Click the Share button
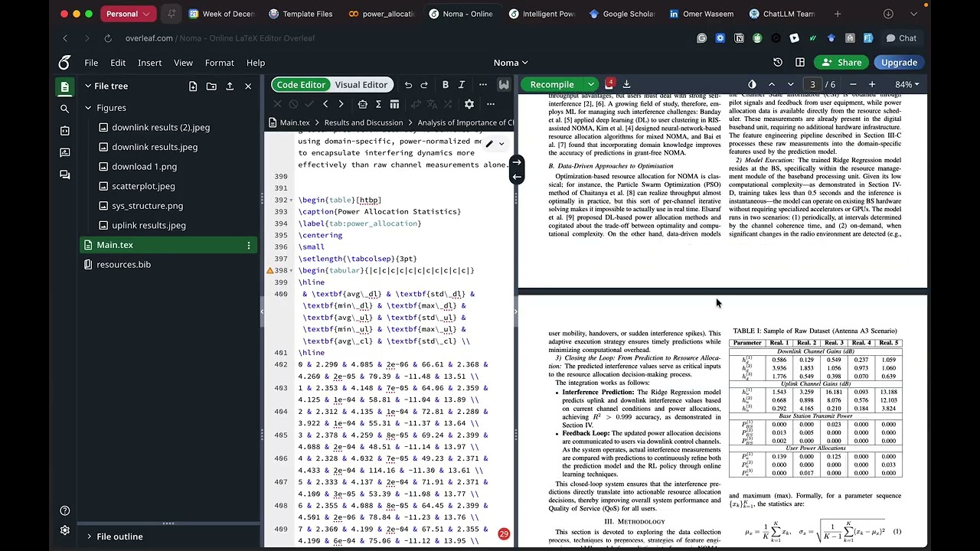This screenshot has width=980, height=551. point(841,63)
